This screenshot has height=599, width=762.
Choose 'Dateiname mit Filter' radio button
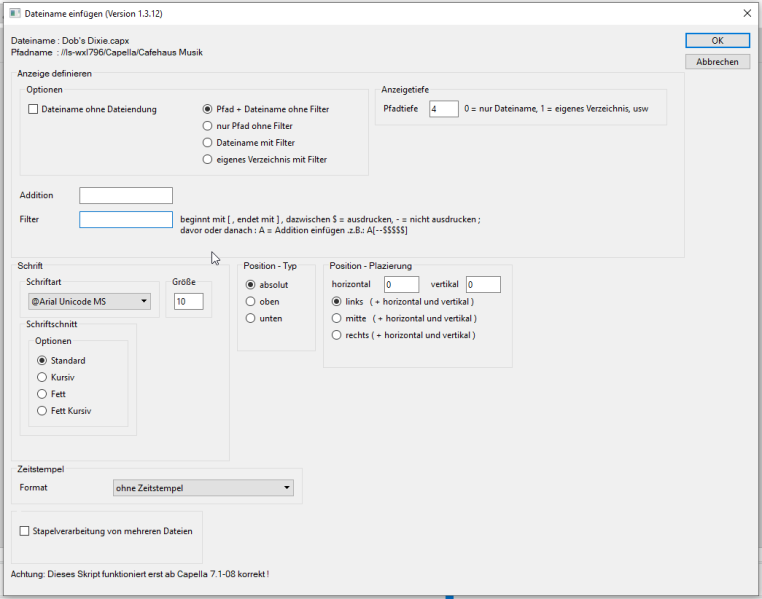click(x=208, y=143)
